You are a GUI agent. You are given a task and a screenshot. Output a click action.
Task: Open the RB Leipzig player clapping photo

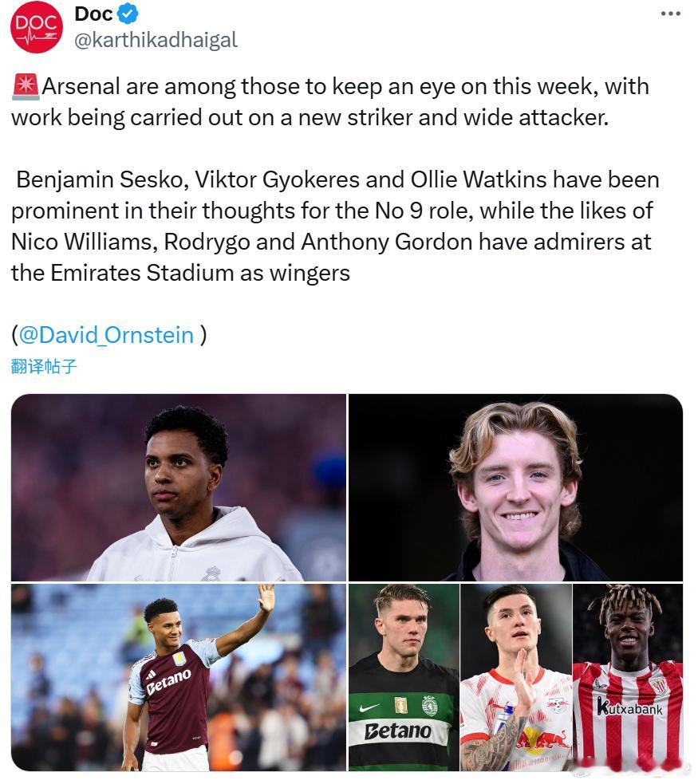coord(516,677)
